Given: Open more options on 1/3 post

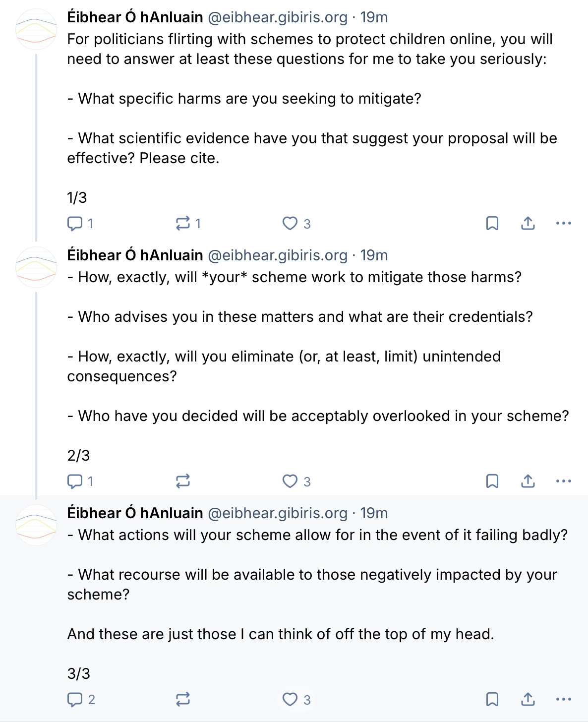Looking at the screenshot, I should pyautogui.click(x=564, y=224).
